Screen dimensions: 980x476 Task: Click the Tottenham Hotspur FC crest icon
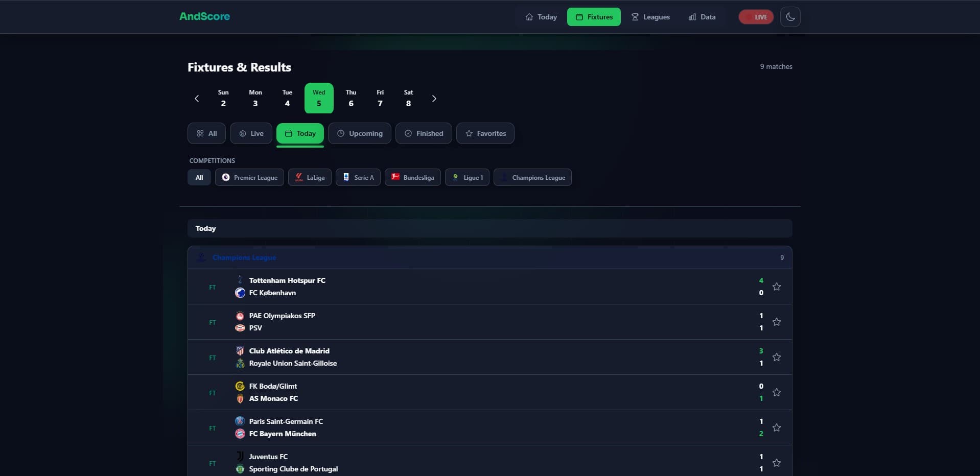tap(240, 280)
